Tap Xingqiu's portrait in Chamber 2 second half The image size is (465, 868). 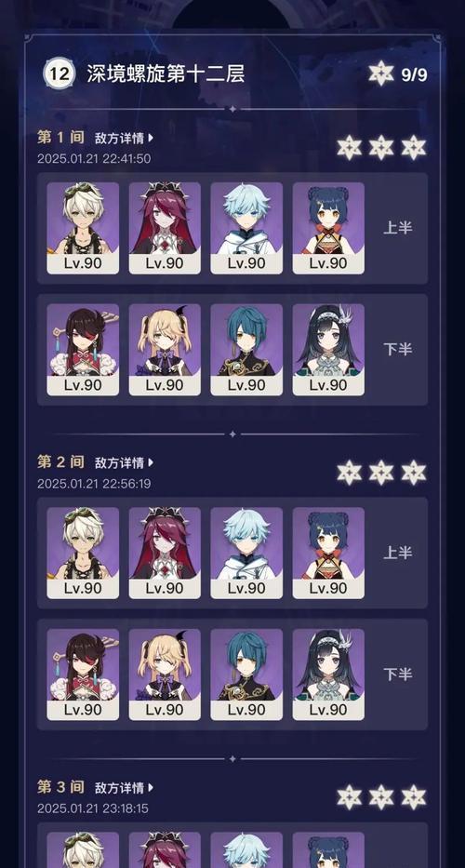point(246,674)
